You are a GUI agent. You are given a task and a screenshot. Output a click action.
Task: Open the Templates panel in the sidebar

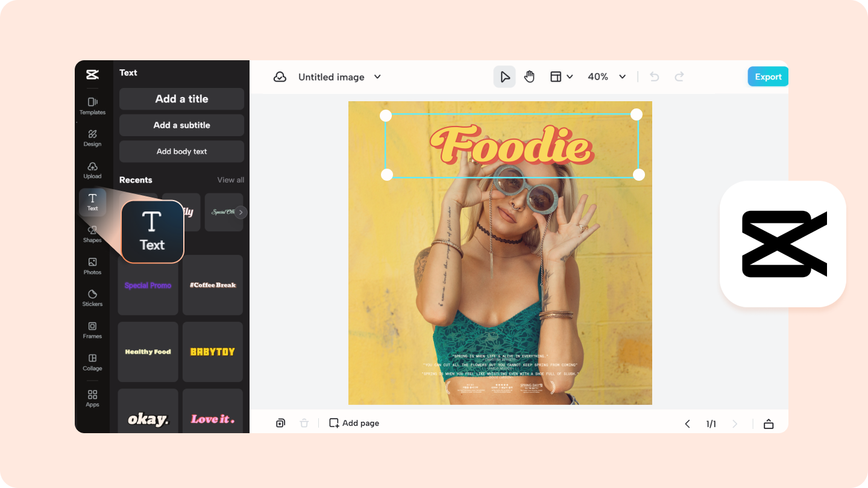pos(92,106)
